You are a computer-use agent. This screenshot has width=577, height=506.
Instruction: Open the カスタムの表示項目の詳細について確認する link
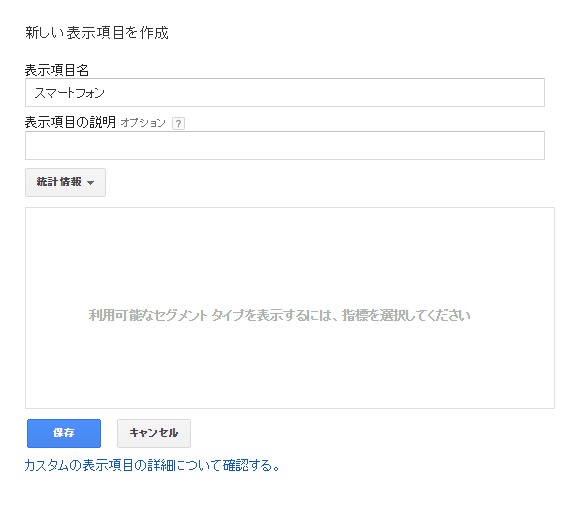coord(152,466)
